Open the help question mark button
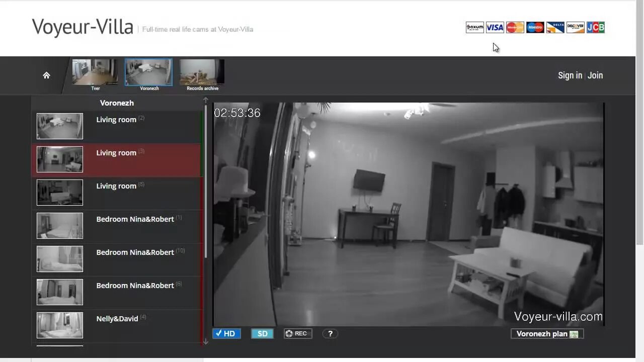Image resolution: width=644 pixels, height=362 pixels. tap(330, 333)
